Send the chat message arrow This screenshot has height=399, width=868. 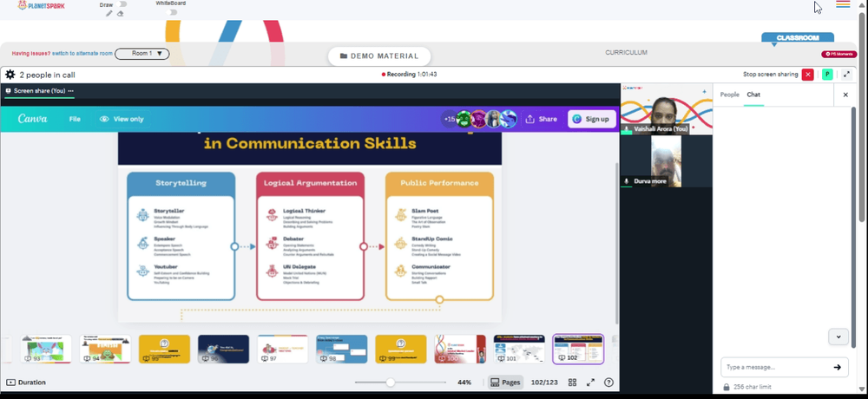point(837,367)
